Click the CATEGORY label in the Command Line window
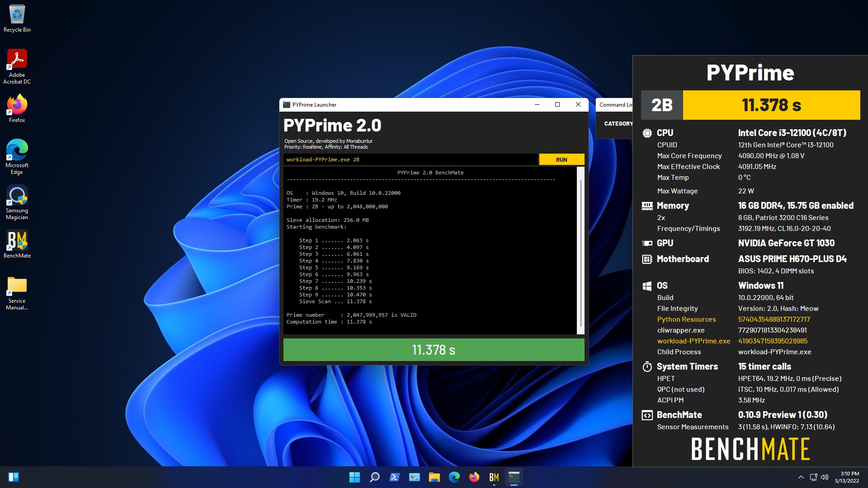The width and height of the screenshot is (868, 488). [x=618, y=124]
